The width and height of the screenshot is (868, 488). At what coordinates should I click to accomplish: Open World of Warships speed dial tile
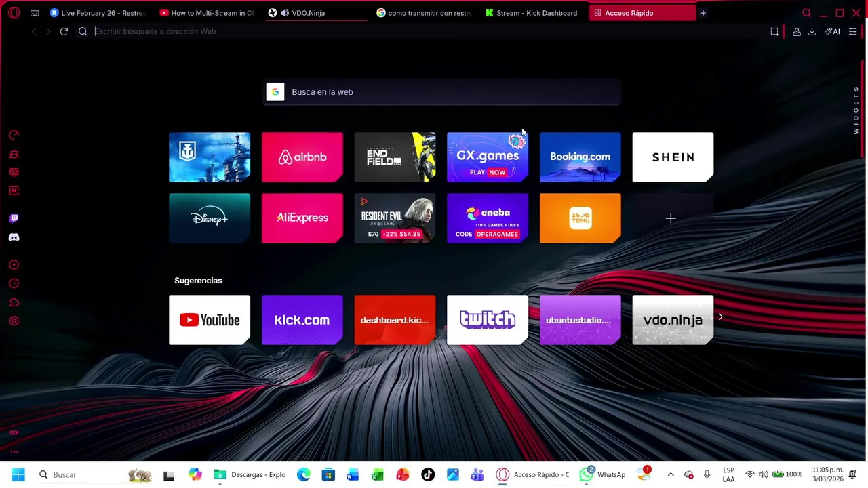coord(210,157)
